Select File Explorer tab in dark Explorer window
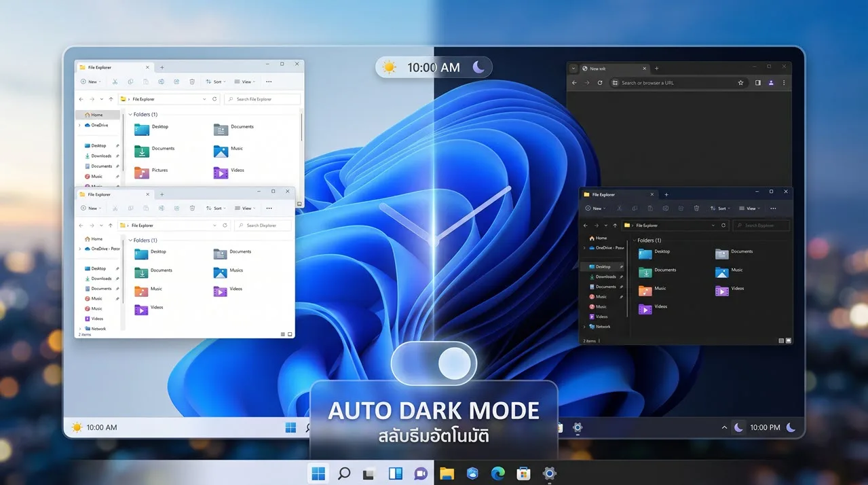868x485 pixels. (619, 195)
